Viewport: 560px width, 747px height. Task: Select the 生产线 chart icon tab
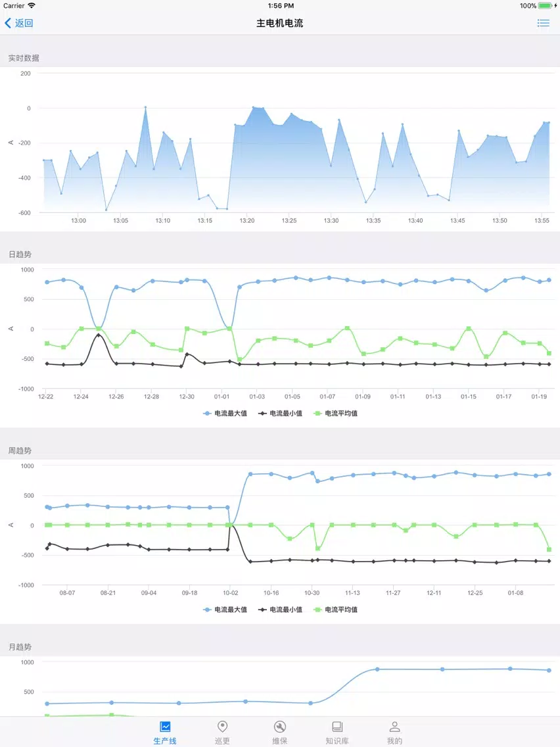click(165, 727)
